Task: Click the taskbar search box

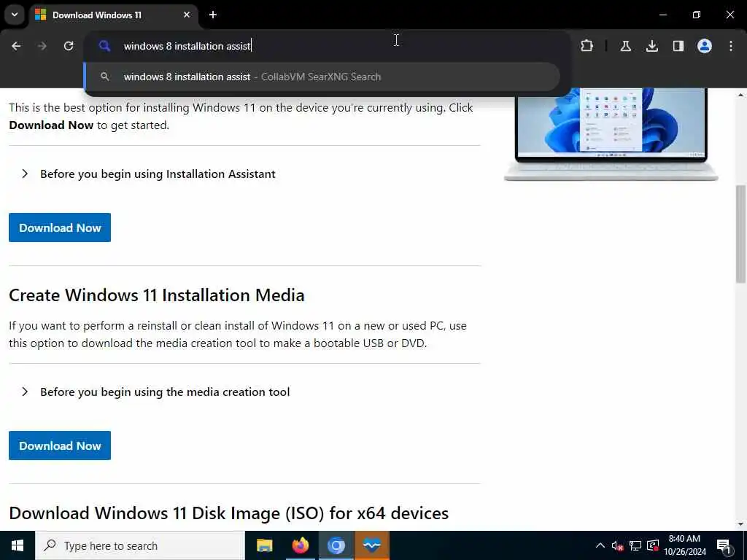Action: (x=140, y=545)
